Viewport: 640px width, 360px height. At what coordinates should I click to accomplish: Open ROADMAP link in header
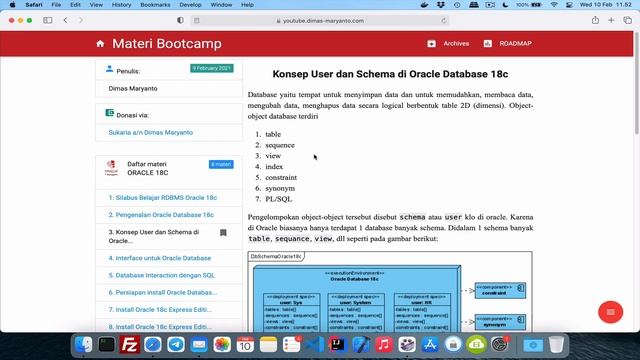(516, 44)
